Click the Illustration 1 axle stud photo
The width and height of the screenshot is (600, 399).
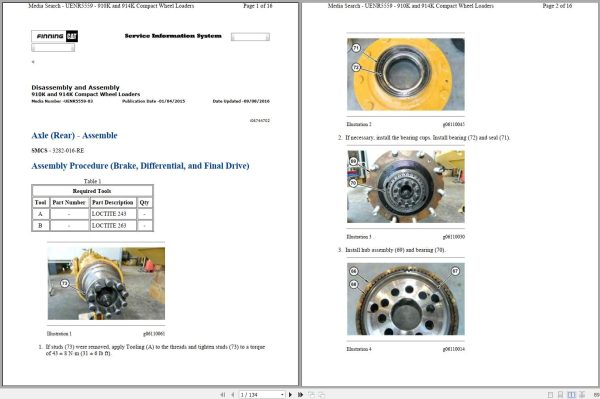[106, 283]
